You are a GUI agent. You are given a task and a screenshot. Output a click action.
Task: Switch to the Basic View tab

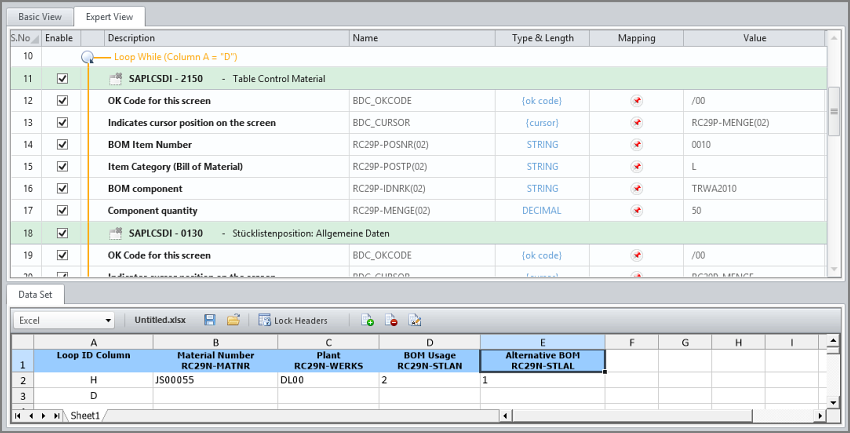pyautogui.click(x=39, y=17)
